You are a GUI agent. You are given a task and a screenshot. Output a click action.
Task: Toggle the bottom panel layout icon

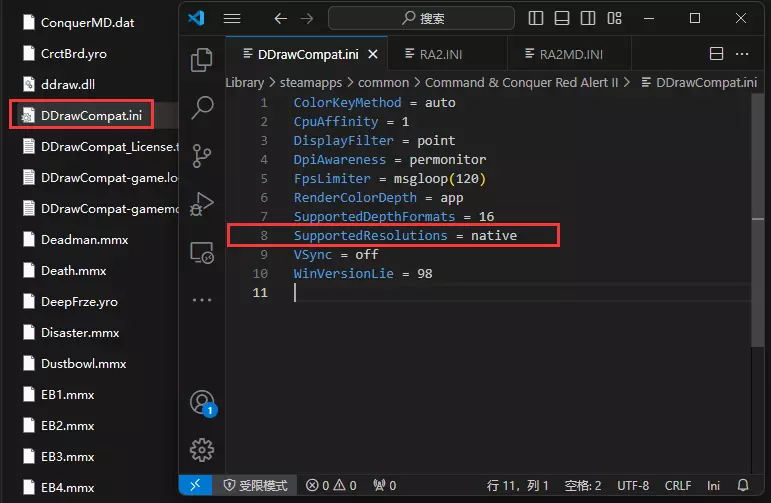click(x=562, y=18)
